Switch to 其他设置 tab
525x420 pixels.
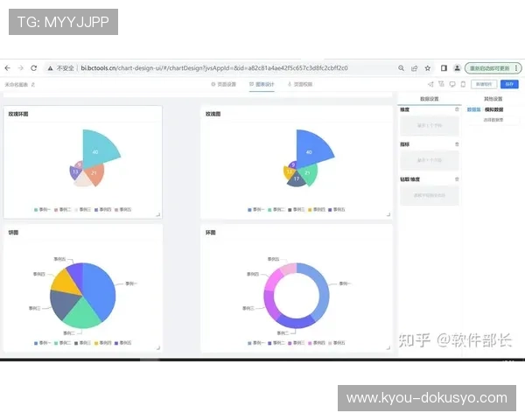[493, 99]
